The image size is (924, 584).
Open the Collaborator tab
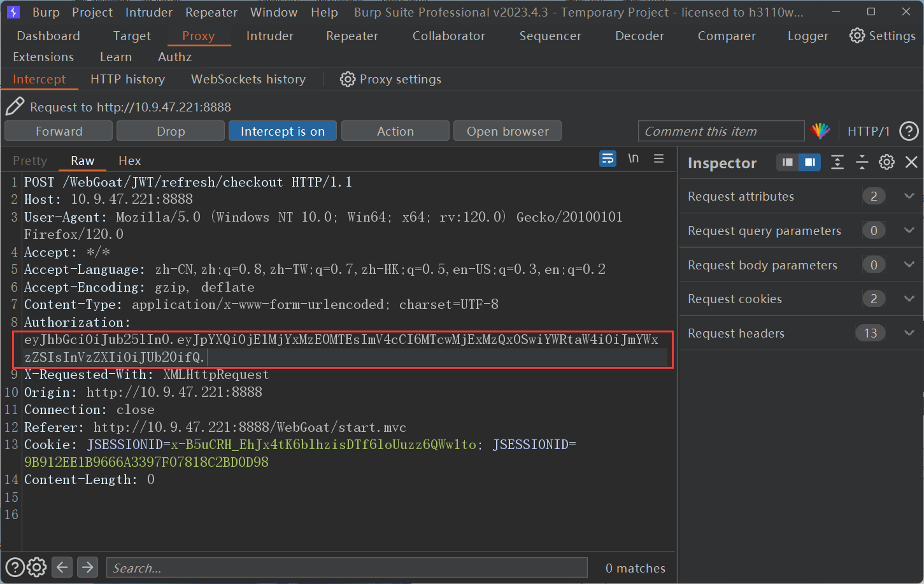click(449, 36)
